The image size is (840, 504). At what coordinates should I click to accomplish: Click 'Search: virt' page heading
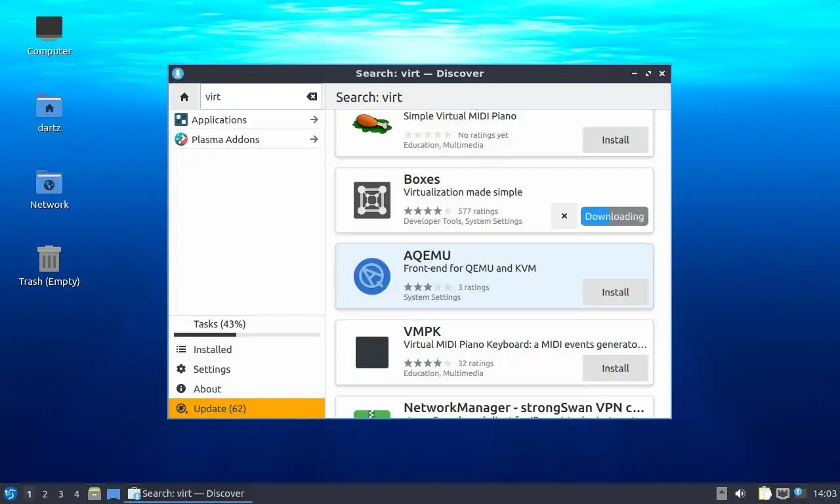(369, 97)
